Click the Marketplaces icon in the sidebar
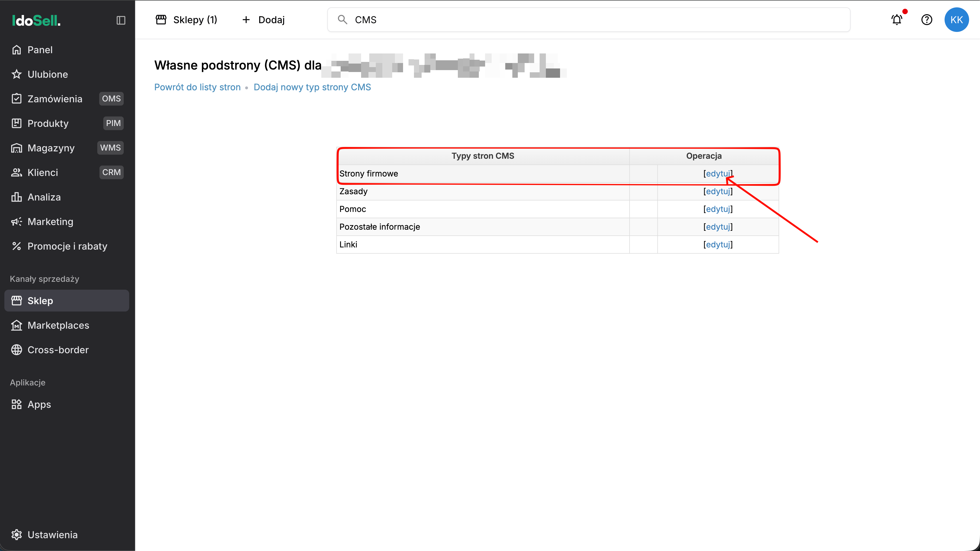The width and height of the screenshot is (980, 551). pyautogui.click(x=16, y=325)
